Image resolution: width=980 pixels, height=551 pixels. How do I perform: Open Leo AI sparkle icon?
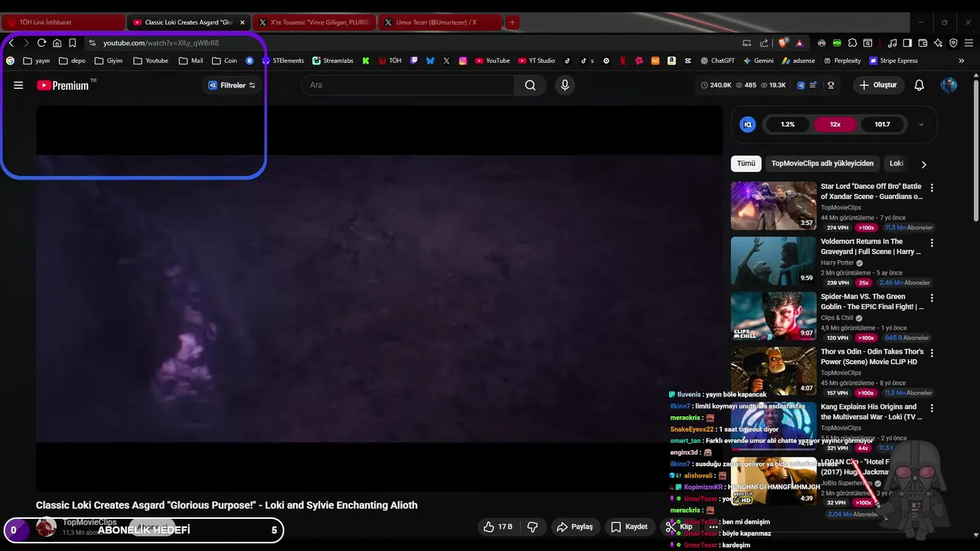pyautogui.click(x=938, y=43)
